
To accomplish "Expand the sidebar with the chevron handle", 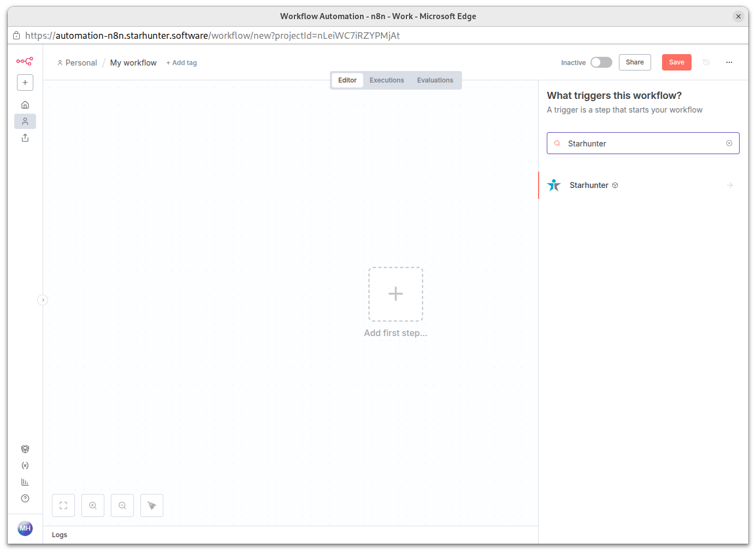I will (43, 300).
